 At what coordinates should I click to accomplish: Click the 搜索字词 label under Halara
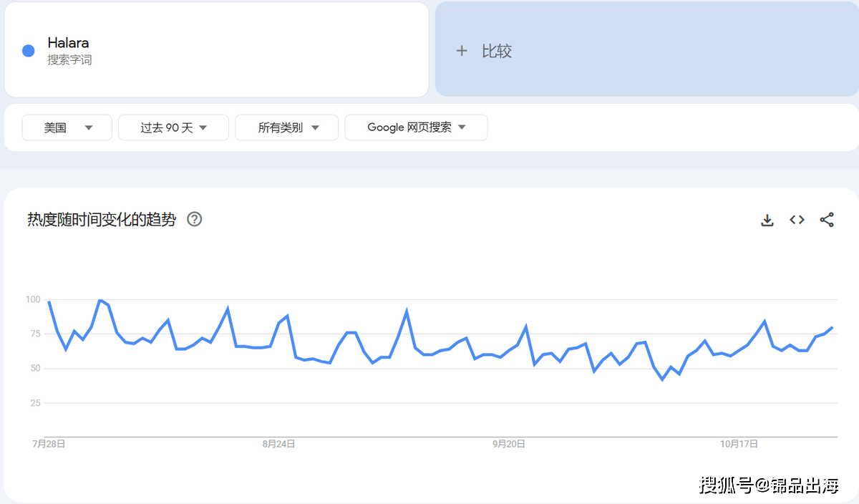click(x=69, y=60)
